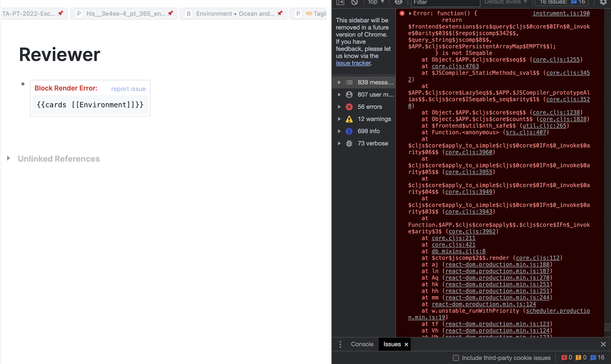Viewport: 611px width, 364px height.
Task: Open the top frame context dropdown
Action: click(376, 2)
